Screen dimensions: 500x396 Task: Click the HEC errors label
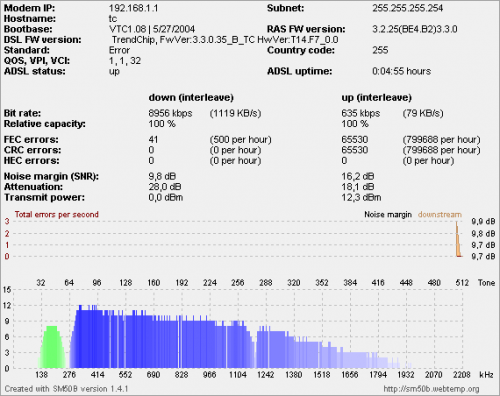(31, 161)
